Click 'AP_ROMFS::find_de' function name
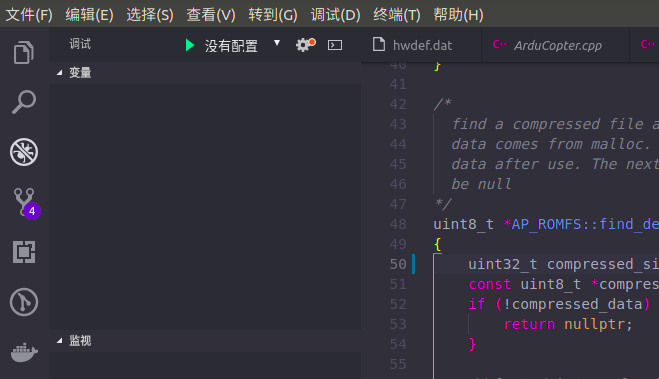 pos(585,224)
